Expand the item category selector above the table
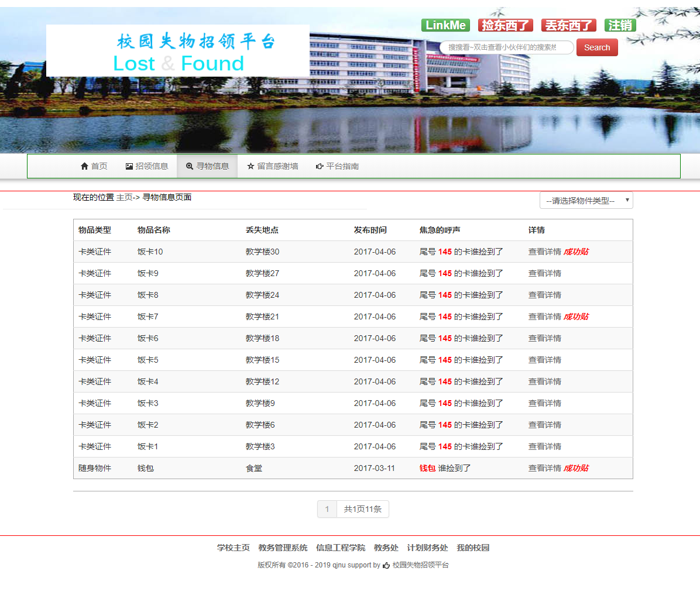The width and height of the screenshot is (700, 602). [x=586, y=200]
